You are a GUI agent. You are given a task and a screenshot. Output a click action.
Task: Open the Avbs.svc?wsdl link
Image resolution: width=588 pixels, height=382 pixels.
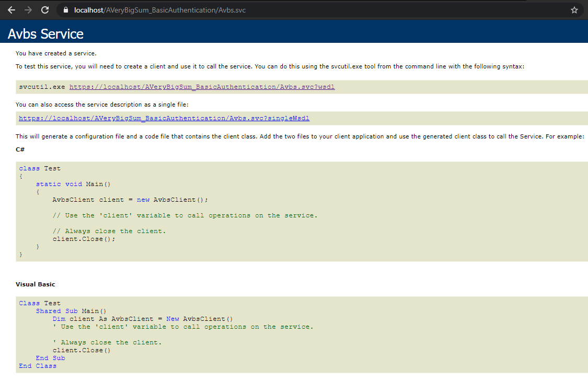point(202,87)
